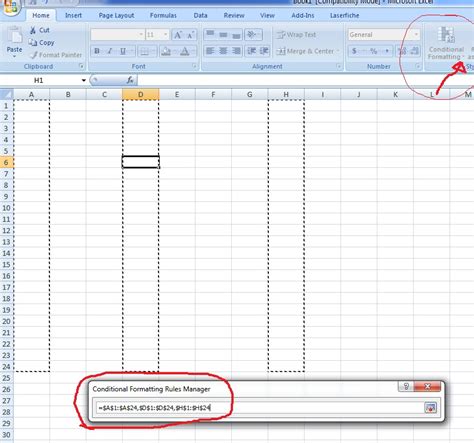Increase Decimal places

click(x=402, y=51)
